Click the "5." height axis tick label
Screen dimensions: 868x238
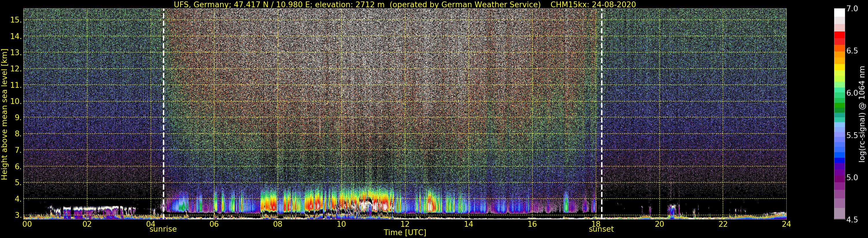click(18, 183)
